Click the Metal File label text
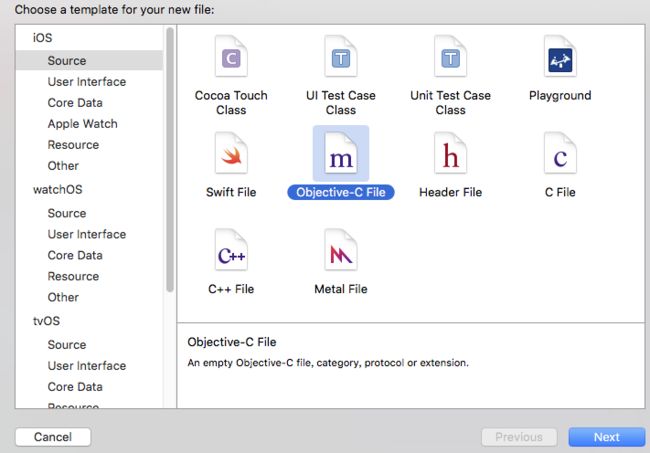650x453 pixels. pos(341,289)
